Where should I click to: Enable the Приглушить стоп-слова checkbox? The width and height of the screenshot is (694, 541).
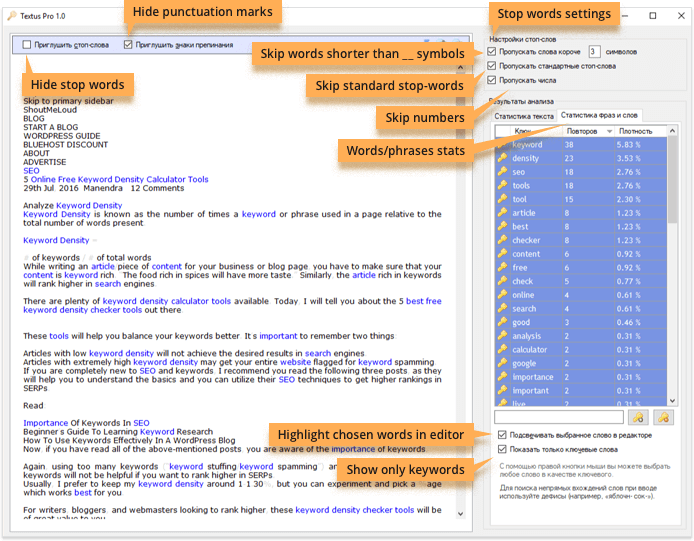[27, 45]
